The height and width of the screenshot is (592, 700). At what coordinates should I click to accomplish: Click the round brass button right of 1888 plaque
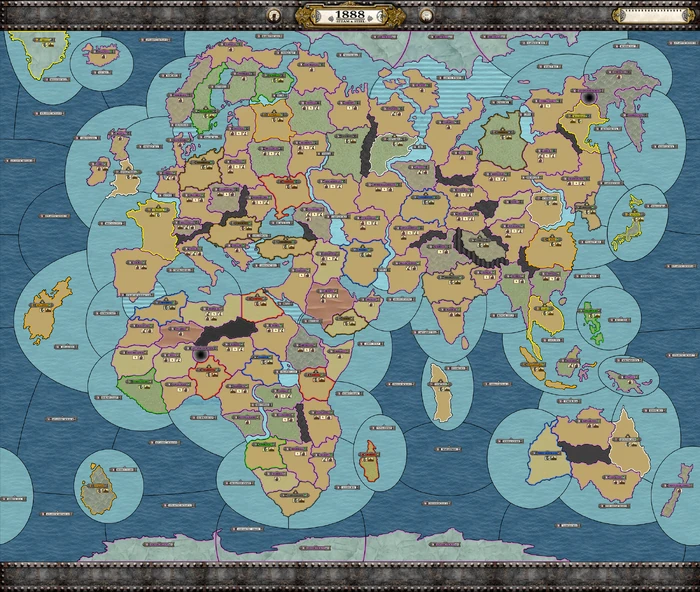pos(425,15)
